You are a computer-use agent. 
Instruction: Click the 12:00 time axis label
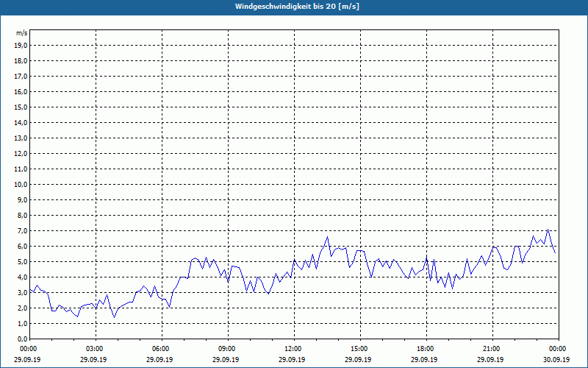point(294,349)
